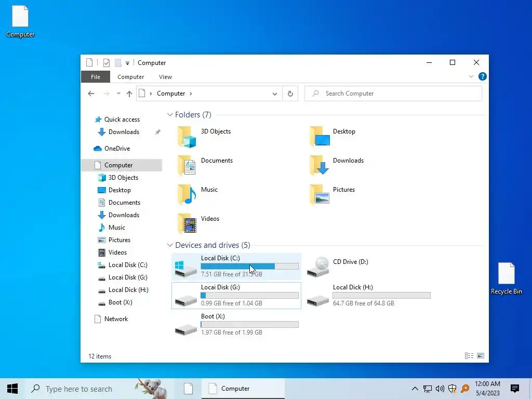This screenshot has height=399, width=532.
Task: Select Computer in navigation pane
Action: (x=122, y=165)
